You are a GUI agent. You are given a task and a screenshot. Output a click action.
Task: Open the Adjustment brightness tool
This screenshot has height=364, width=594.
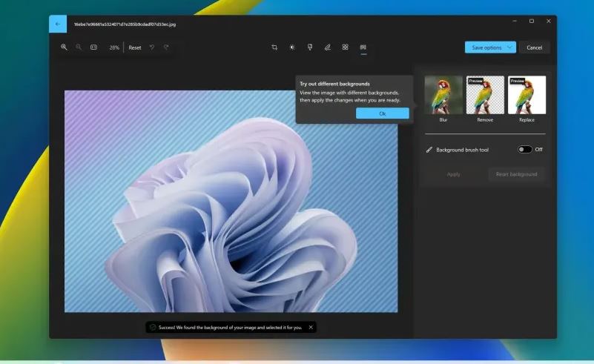(x=292, y=47)
